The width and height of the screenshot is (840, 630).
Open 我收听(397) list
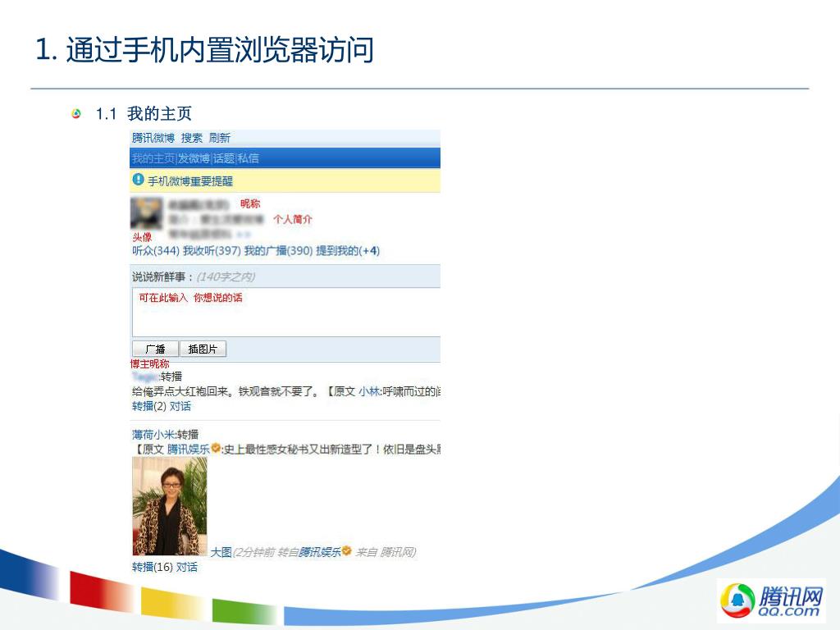click(x=212, y=251)
